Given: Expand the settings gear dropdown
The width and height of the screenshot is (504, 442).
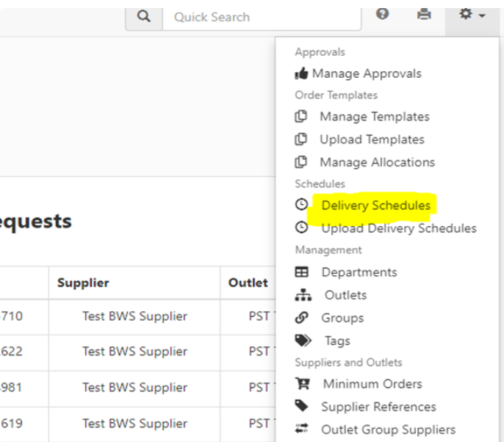Looking at the screenshot, I should 472,15.
